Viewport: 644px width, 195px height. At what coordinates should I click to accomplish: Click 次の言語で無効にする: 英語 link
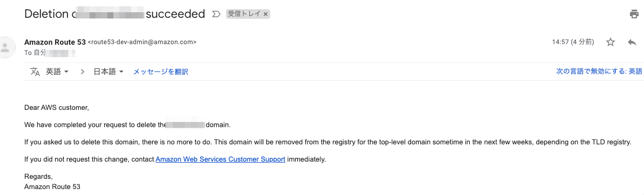(x=599, y=72)
